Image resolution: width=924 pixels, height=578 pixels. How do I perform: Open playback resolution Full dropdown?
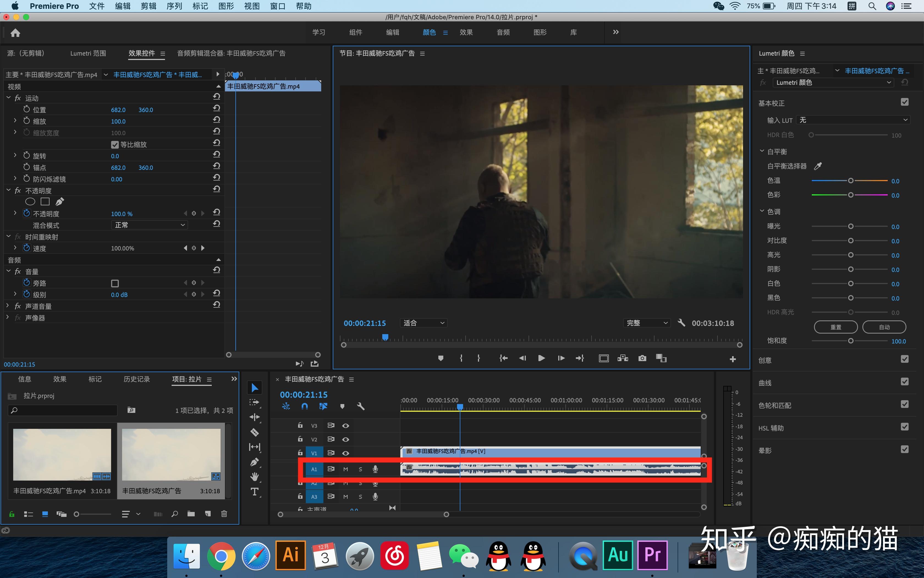647,323
